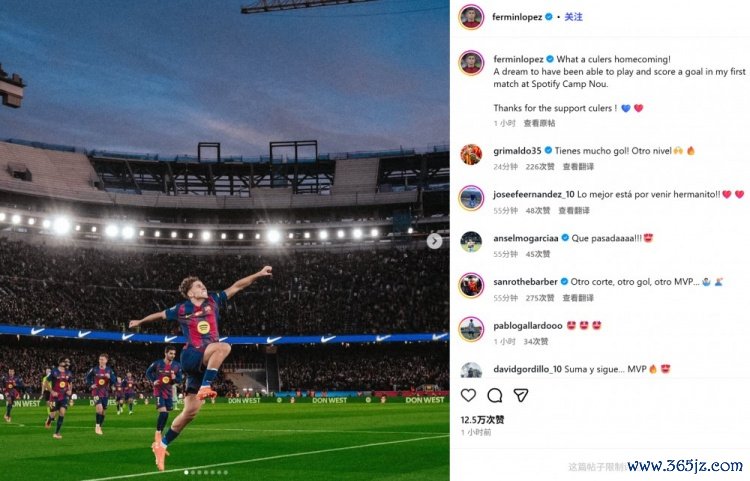Viewport: 750px width, 481px height.
Task: Go to next photo with carousel arrow
Action: tap(434, 241)
